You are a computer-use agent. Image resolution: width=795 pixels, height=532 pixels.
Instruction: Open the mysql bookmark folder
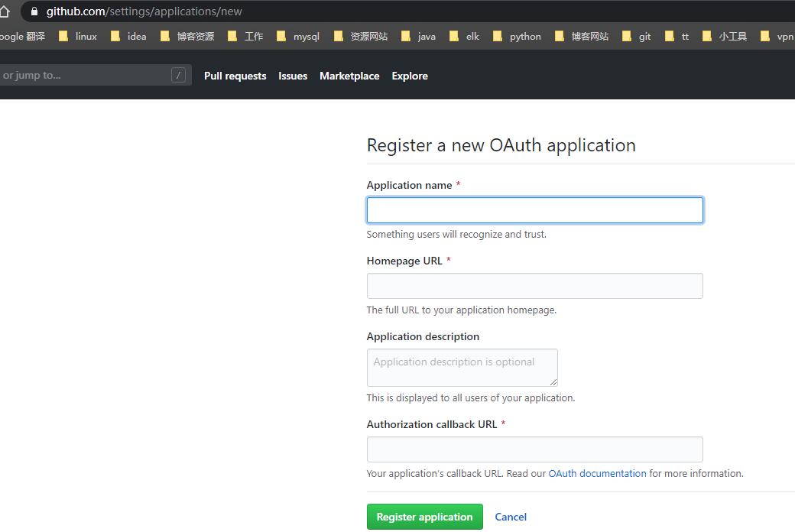point(298,36)
